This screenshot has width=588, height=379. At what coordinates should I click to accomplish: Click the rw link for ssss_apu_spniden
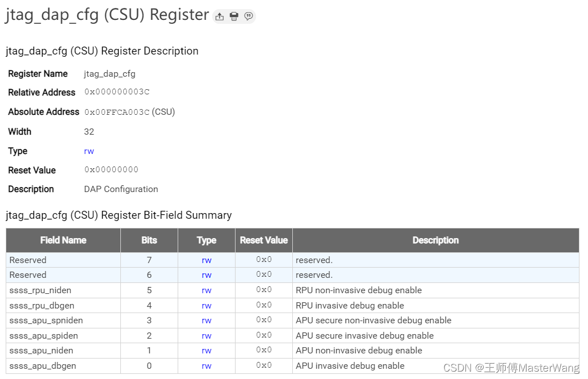(207, 320)
